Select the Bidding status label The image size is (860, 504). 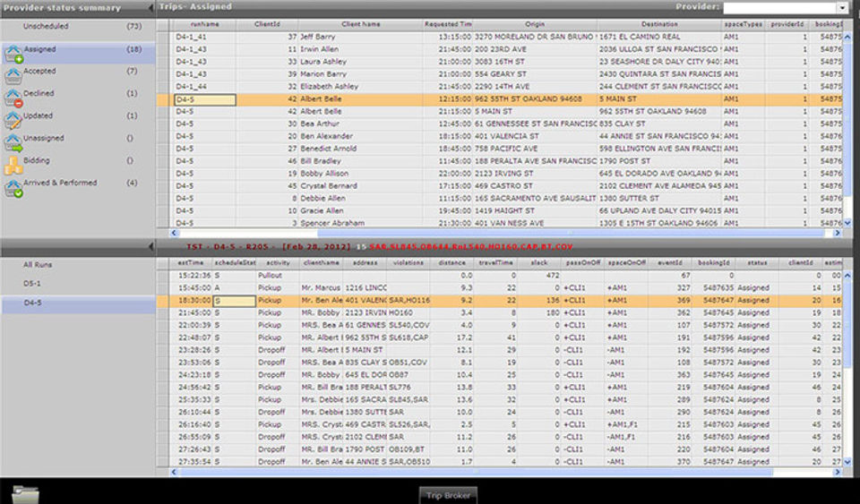(x=36, y=160)
